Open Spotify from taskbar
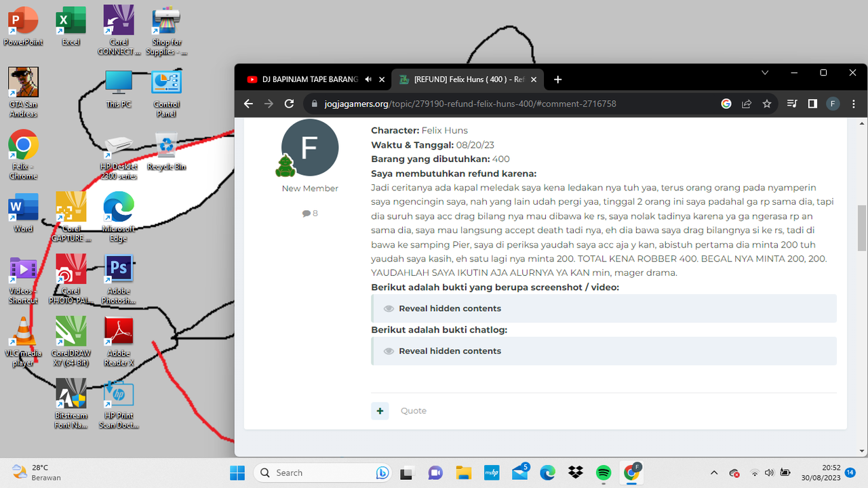This screenshot has width=868, height=488. pyautogui.click(x=604, y=472)
